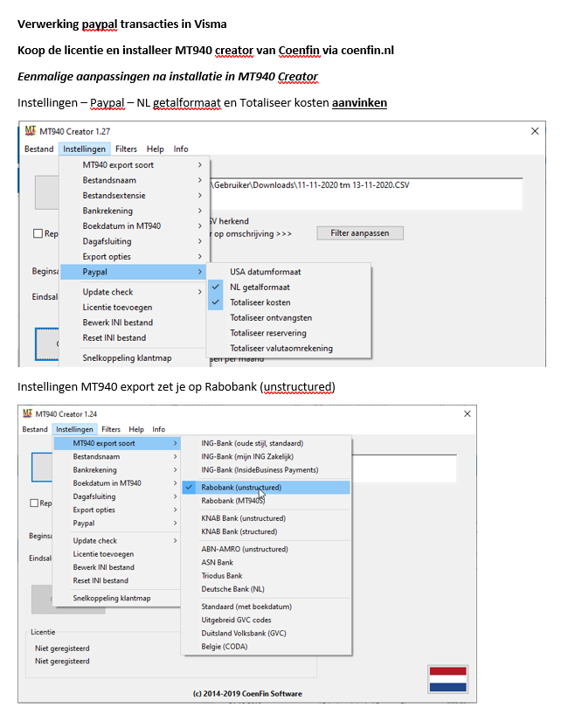Expand the Bestandsextensie submenu arrow
The width and height of the screenshot is (568, 728).
(200, 196)
